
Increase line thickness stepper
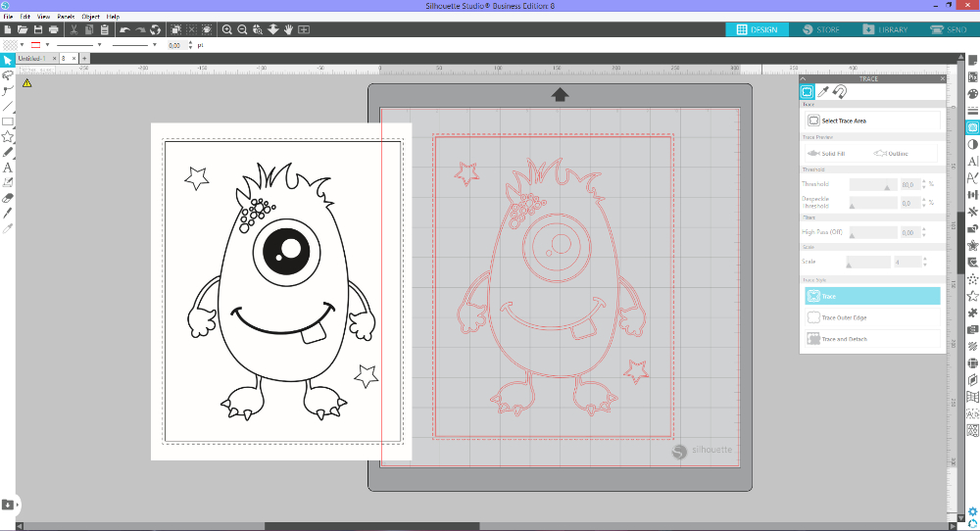pyautogui.click(x=191, y=43)
